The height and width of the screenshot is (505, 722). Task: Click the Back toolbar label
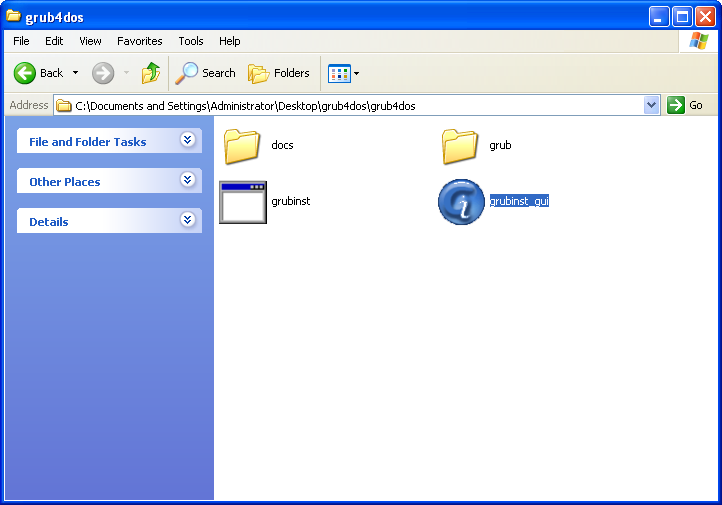tap(51, 73)
